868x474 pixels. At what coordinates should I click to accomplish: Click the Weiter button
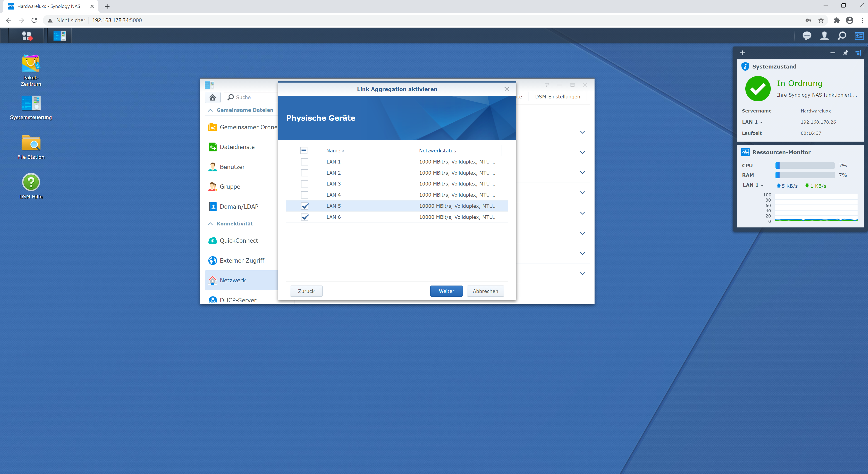click(446, 291)
